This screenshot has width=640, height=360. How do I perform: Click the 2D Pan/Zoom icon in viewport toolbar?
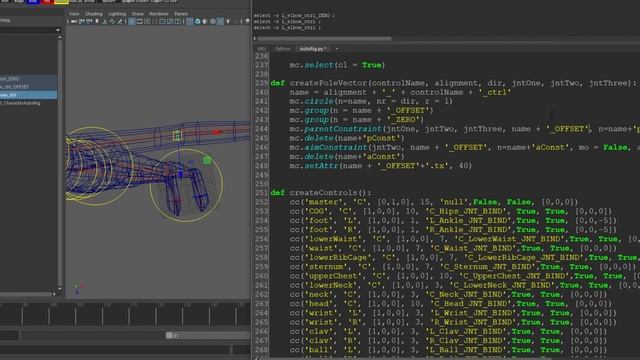(112, 21)
